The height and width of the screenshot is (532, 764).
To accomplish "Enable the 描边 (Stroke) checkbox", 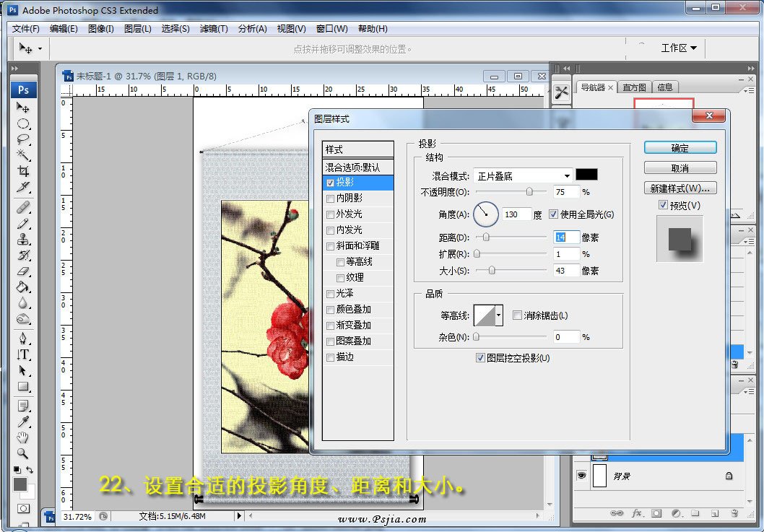I will click(330, 357).
